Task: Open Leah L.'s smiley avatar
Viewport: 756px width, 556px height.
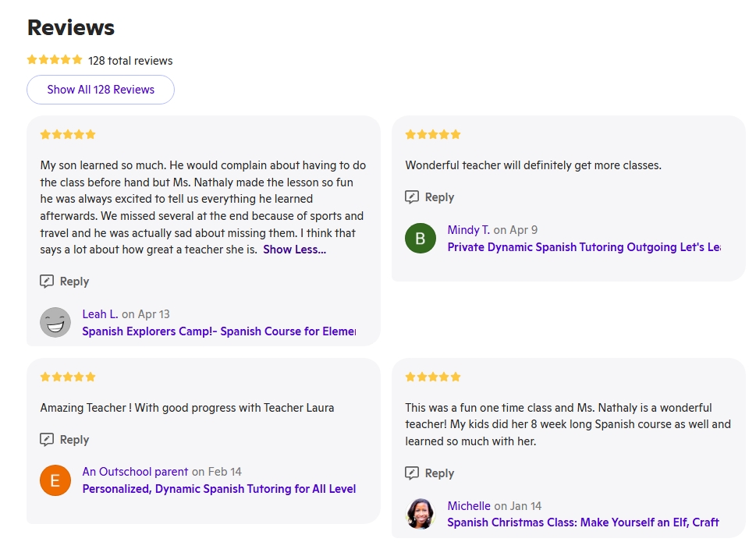Action: 55,322
